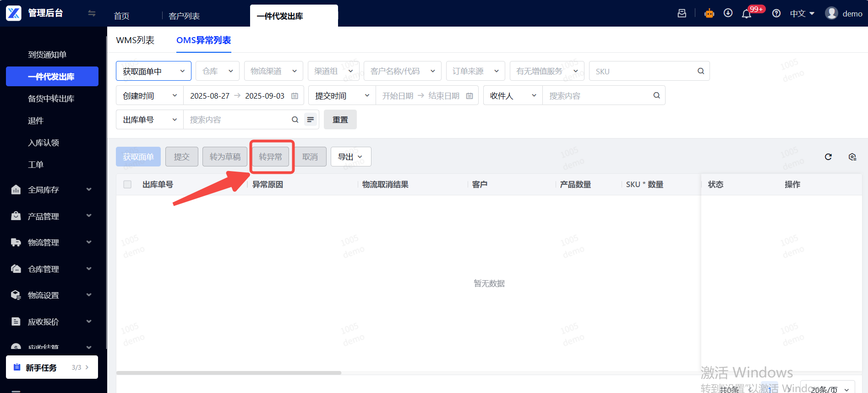Click the demo user avatar
Screen dimensions: 868x393
click(x=831, y=13)
